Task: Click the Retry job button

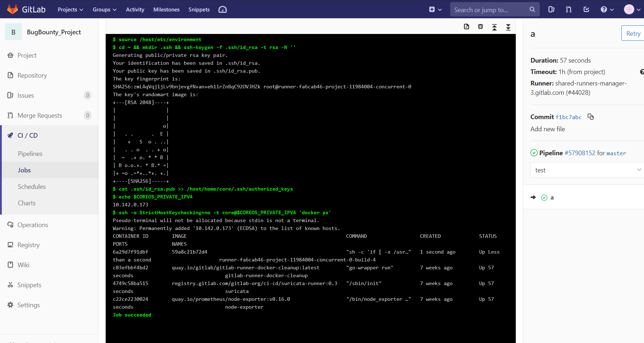Action: pos(633,33)
